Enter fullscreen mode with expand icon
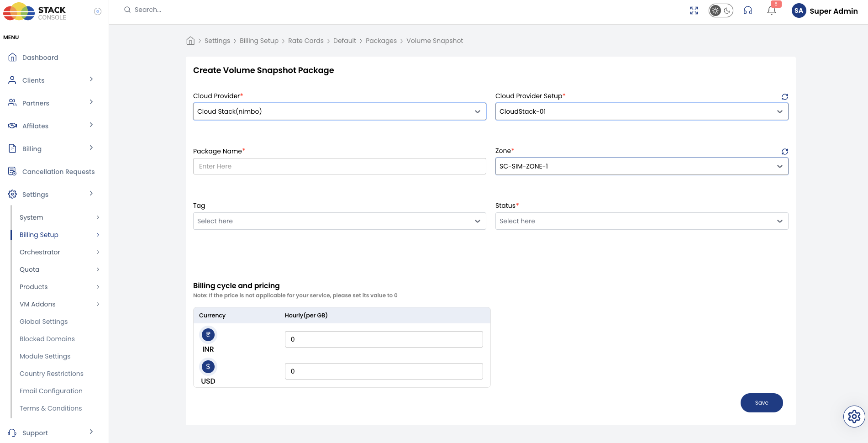 click(694, 11)
